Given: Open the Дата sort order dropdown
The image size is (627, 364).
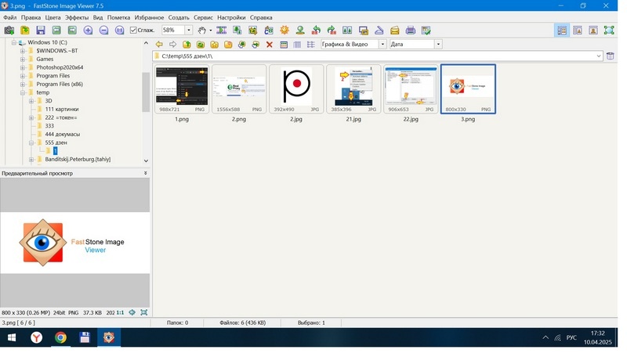Looking at the screenshot, I should [x=438, y=45].
